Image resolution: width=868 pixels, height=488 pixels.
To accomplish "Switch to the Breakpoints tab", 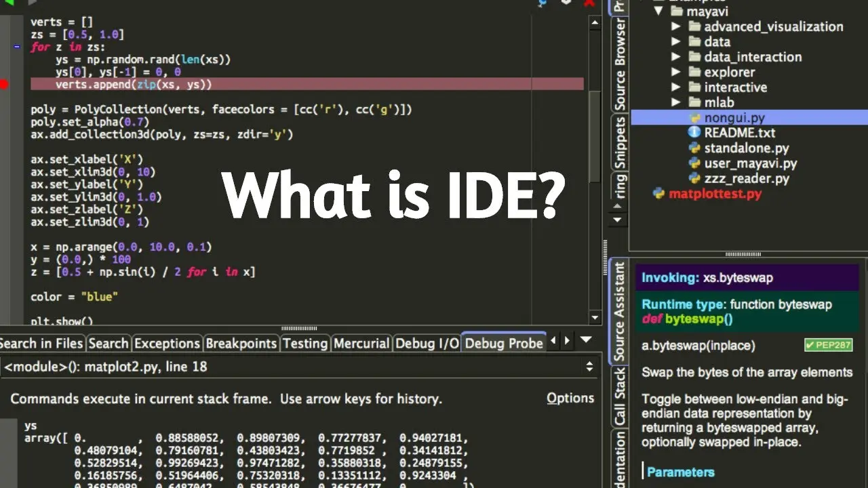I will (x=241, y=344).
